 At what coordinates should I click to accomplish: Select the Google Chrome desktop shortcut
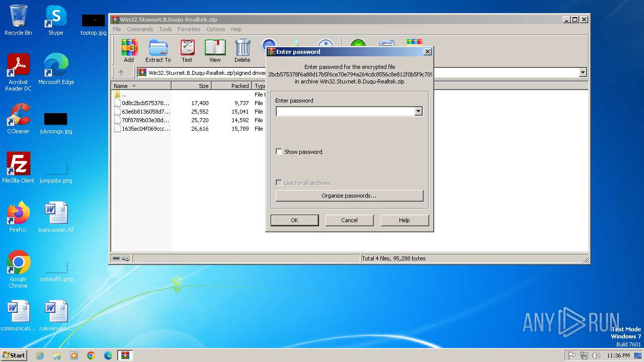[x=18, y=269]
